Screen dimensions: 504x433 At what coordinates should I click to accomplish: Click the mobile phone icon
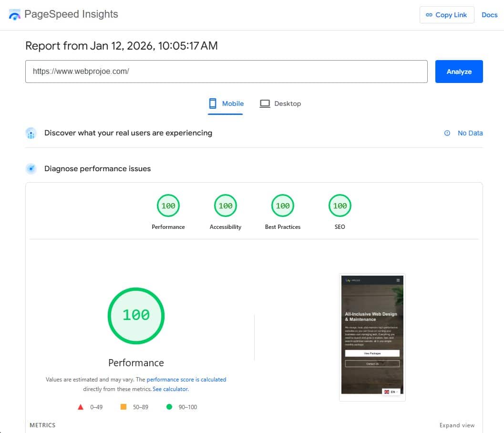tap(213, 103)
